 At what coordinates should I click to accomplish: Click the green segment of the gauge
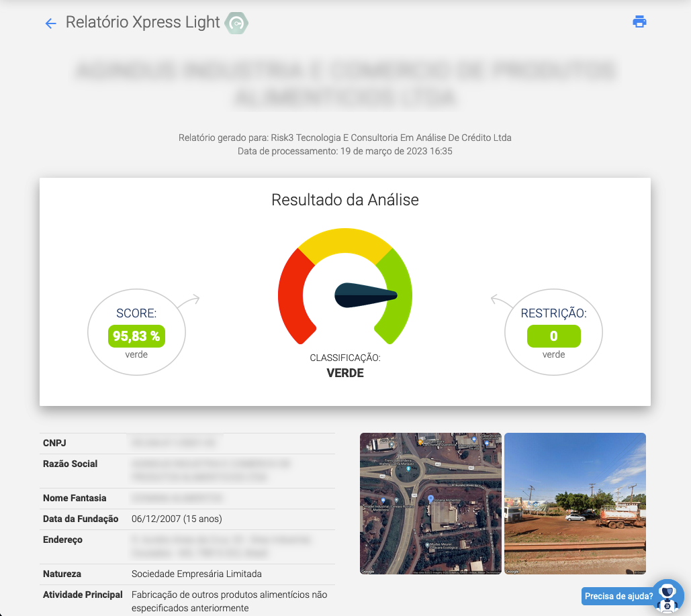coord(398,295)
